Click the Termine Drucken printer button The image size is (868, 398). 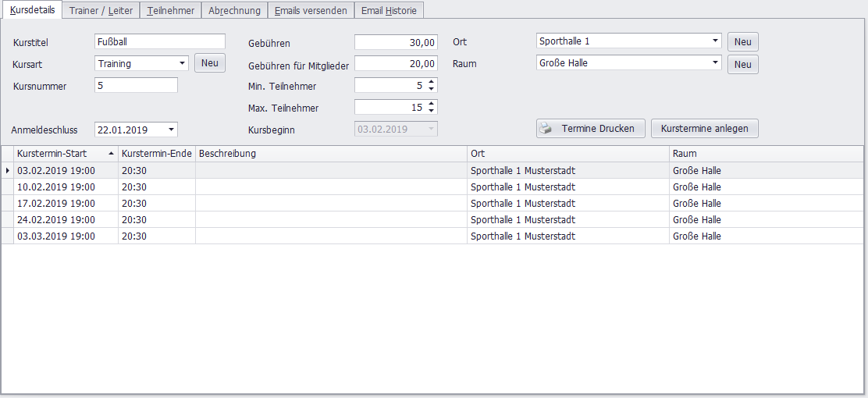coord(591,129)
